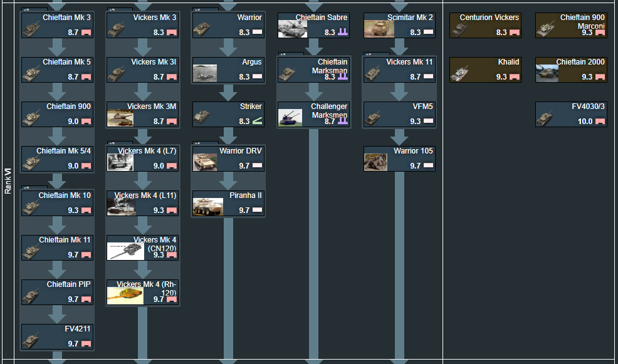Expand the group tab above Vickers Mk 4 (L7)
Image resolution: width=618 pixels, height=364 pixels.
coord(111,143)
